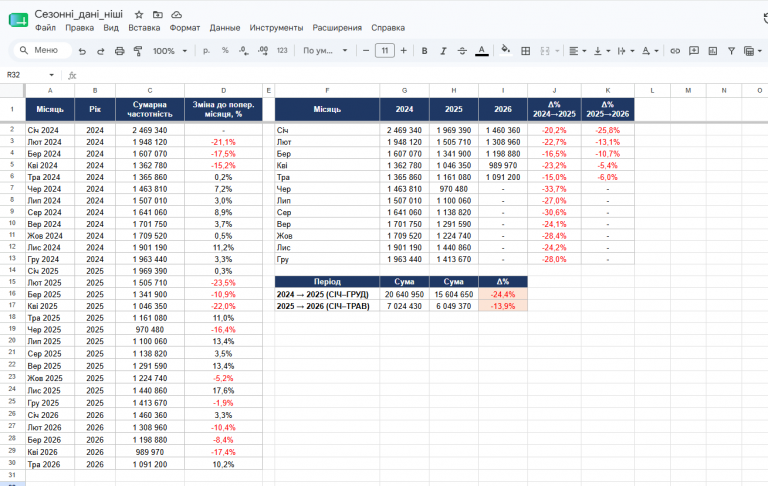Open the Инструменты menu
The image size is (768, 486).
(276, 28)
